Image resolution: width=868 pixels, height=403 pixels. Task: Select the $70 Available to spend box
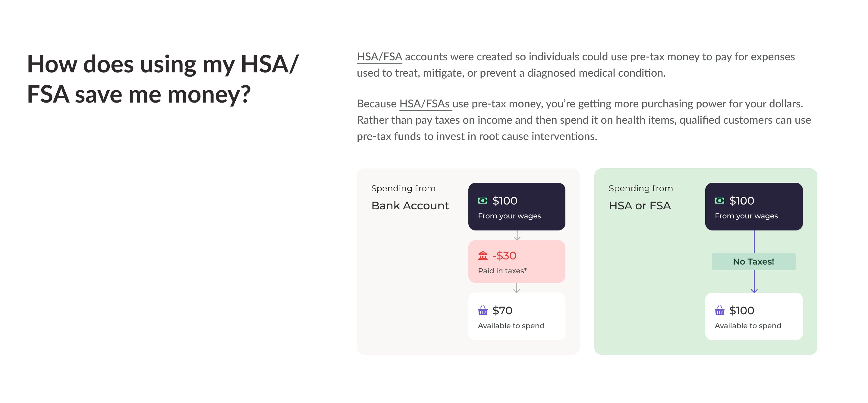[517, 317]
